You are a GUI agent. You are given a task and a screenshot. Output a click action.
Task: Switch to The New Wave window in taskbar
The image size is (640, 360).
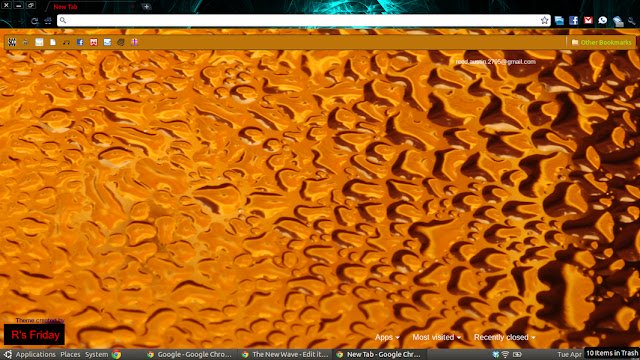tap(285, 354)
